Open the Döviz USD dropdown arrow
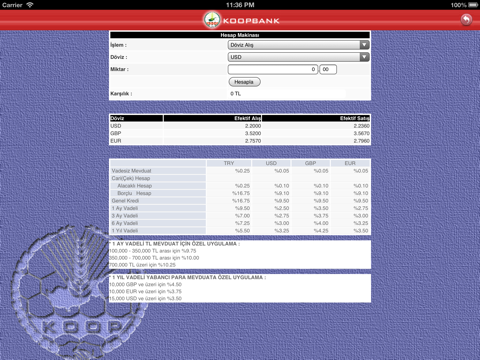Screen dimensions: 480x360 click(x=364, y=57)
